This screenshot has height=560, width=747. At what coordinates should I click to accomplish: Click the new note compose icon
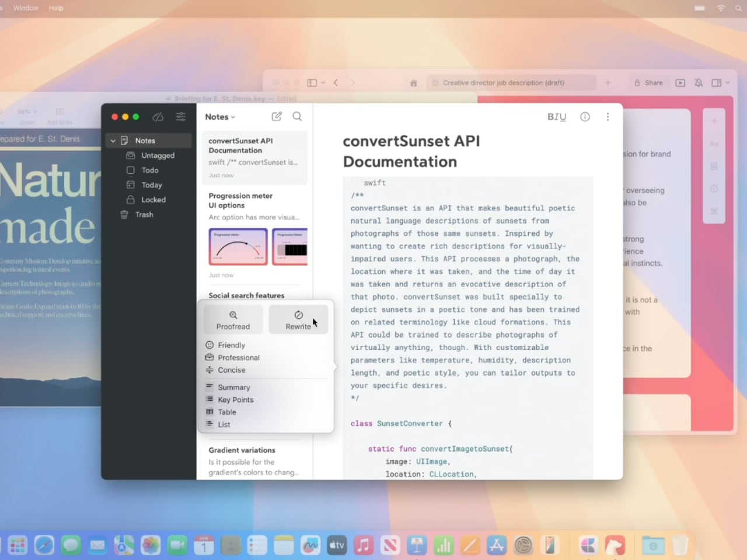coord(277,117)
